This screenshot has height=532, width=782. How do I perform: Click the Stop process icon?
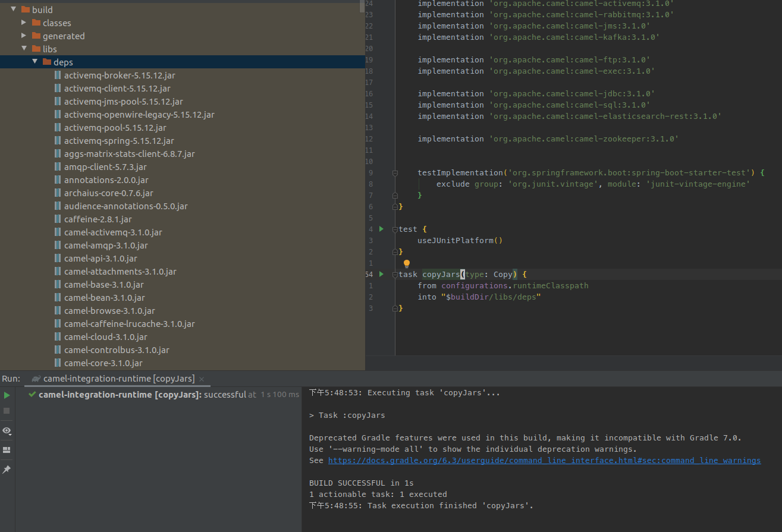(7, 412)
